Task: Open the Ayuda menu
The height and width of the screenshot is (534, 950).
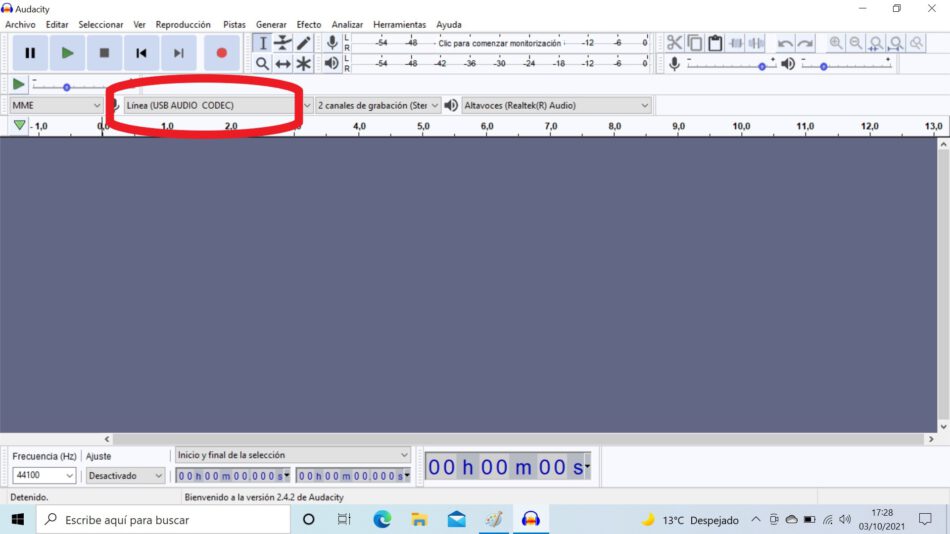Action: (449, 25)
